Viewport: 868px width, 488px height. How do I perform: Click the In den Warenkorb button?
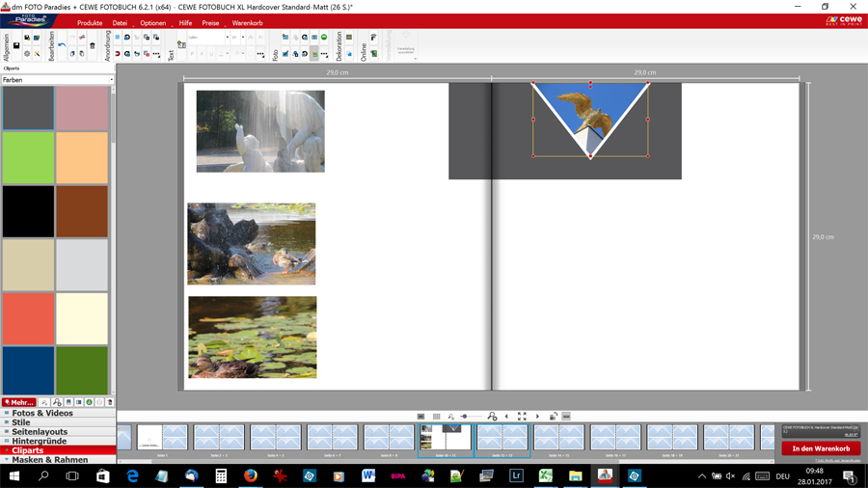(x=820, y=448)
